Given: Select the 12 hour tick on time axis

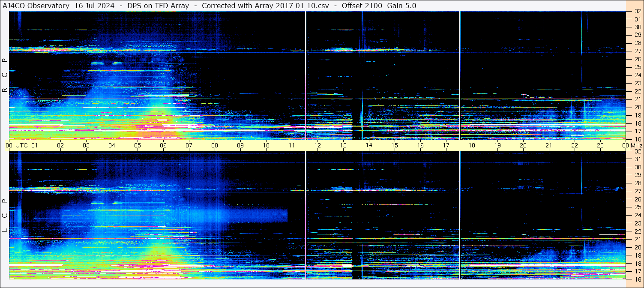Looking at the screenshot, I should click(318, 145).
